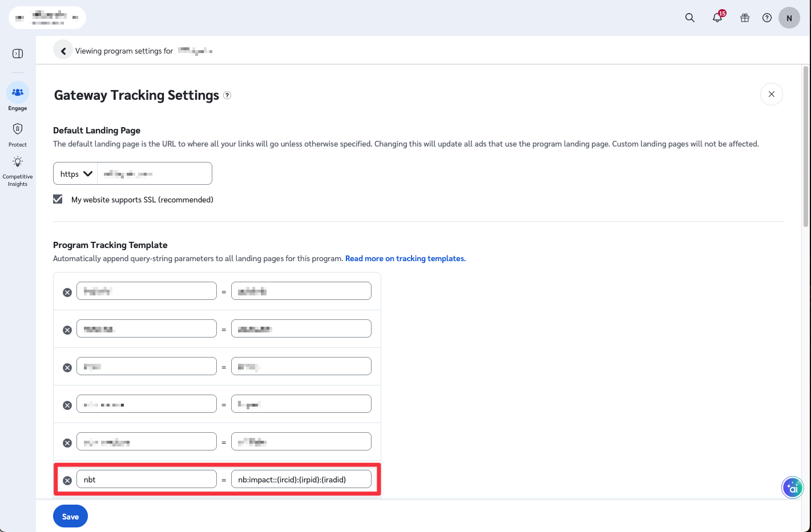Remove the first tracking parameter row

(x=67, y=293)
